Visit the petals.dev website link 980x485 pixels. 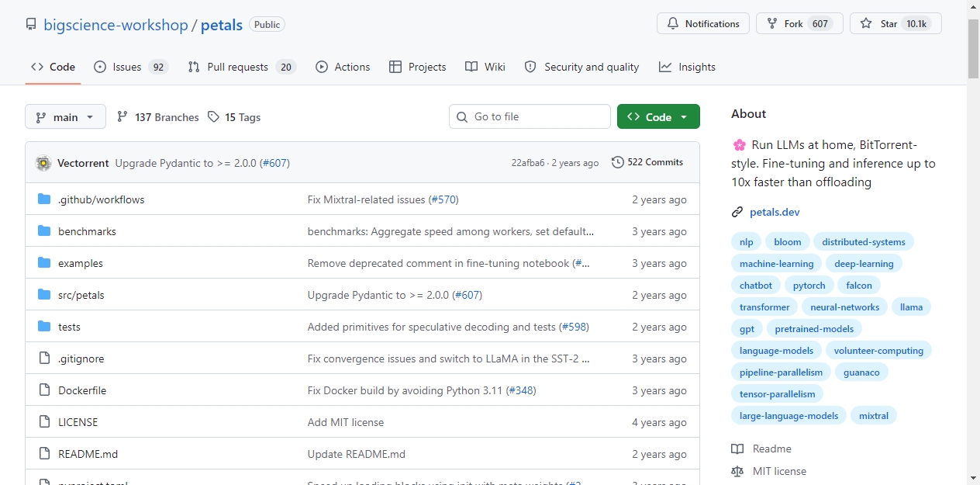pos(775,212)
